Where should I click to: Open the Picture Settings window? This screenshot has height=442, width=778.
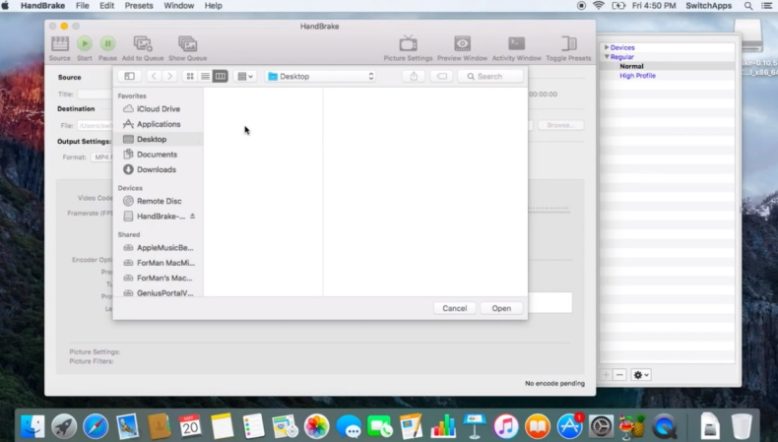pos(408,44)
